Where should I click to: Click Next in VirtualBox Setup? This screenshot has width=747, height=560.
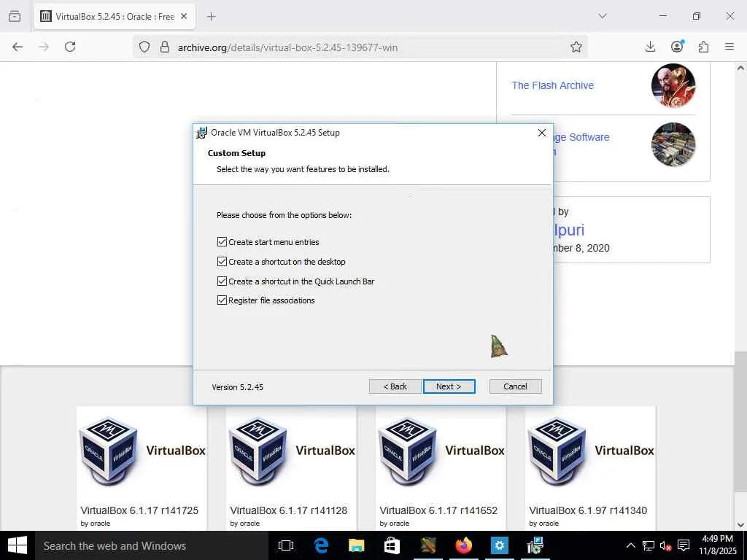coord(449,386)
